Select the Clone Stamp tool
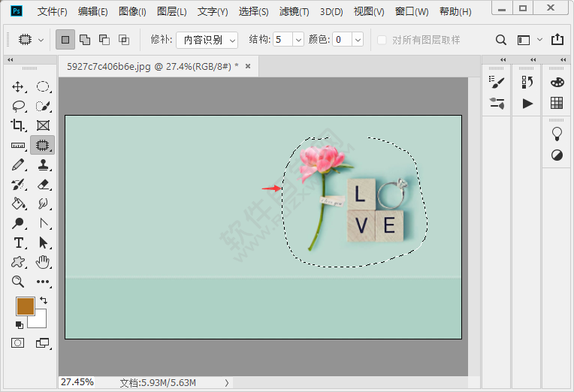 pyautogui.click(x=43, y=164)
